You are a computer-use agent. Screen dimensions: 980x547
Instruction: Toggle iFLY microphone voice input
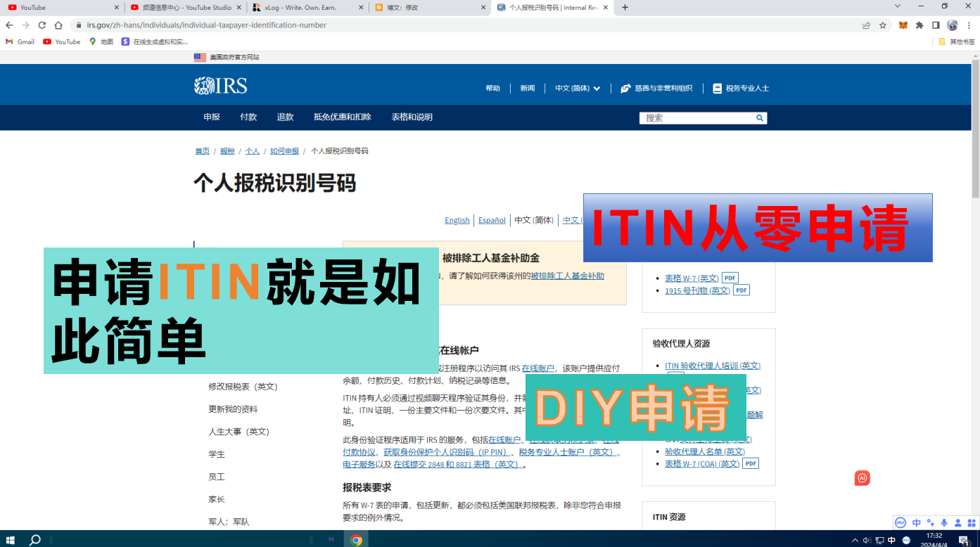pos(943,522)
